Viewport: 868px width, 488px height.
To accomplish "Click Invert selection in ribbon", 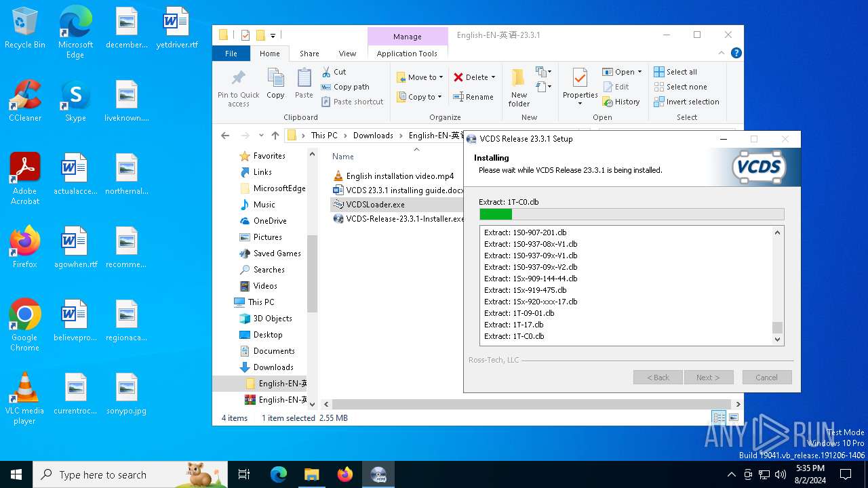I will click(686, 102).
